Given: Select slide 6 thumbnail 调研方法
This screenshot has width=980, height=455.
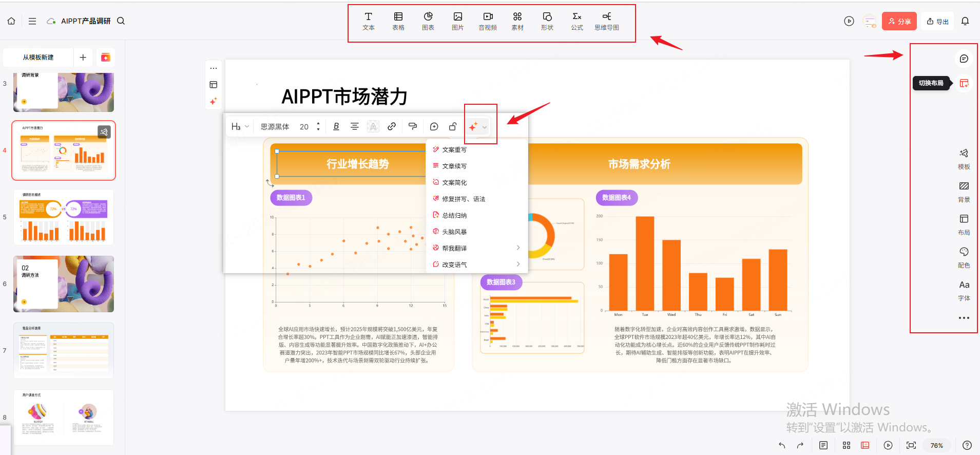Looking at the screenshot, I should click(64, 284).
